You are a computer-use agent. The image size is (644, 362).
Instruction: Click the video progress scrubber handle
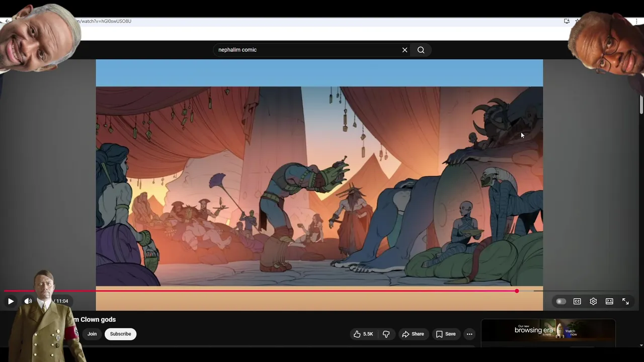pyautogui.click(x=517, y=291)
